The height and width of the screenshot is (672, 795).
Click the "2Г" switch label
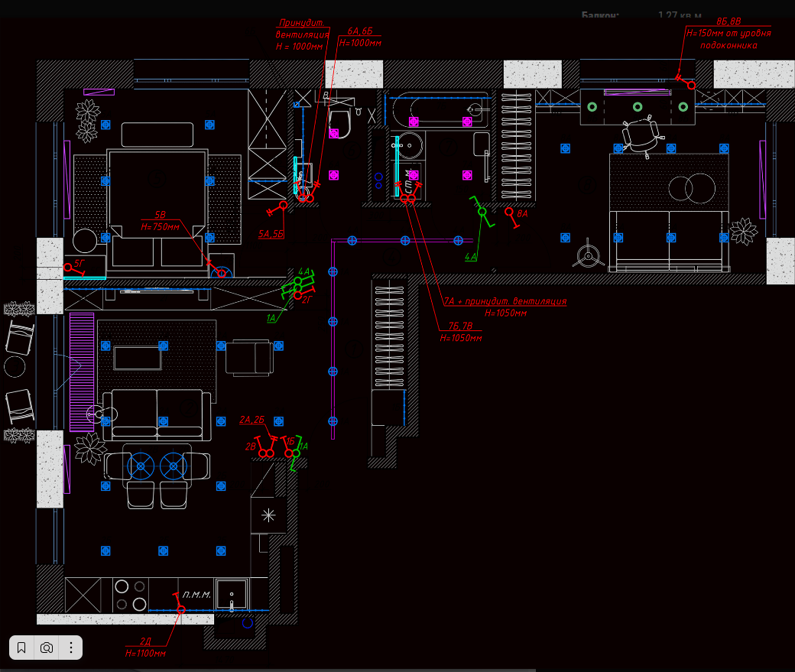click(307, 299)
